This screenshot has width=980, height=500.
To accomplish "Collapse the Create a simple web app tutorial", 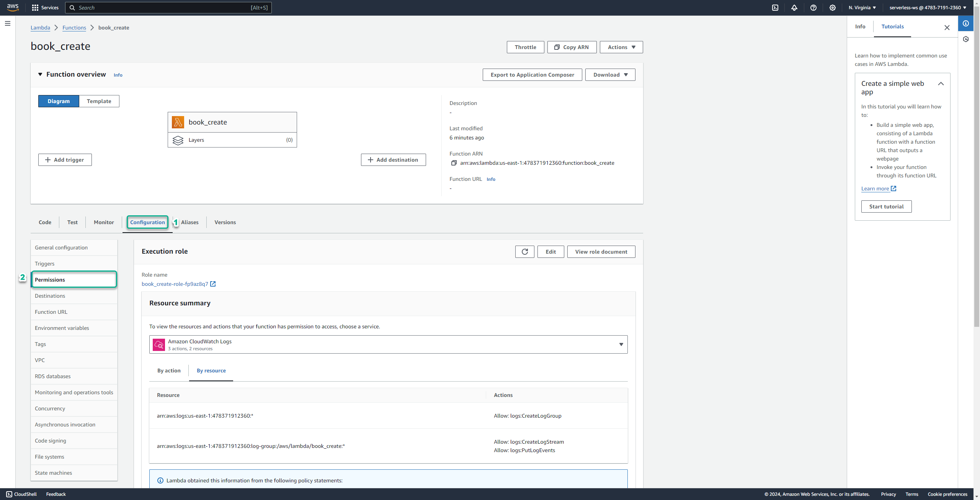I will pyautogui.click(x=941, y=84).
